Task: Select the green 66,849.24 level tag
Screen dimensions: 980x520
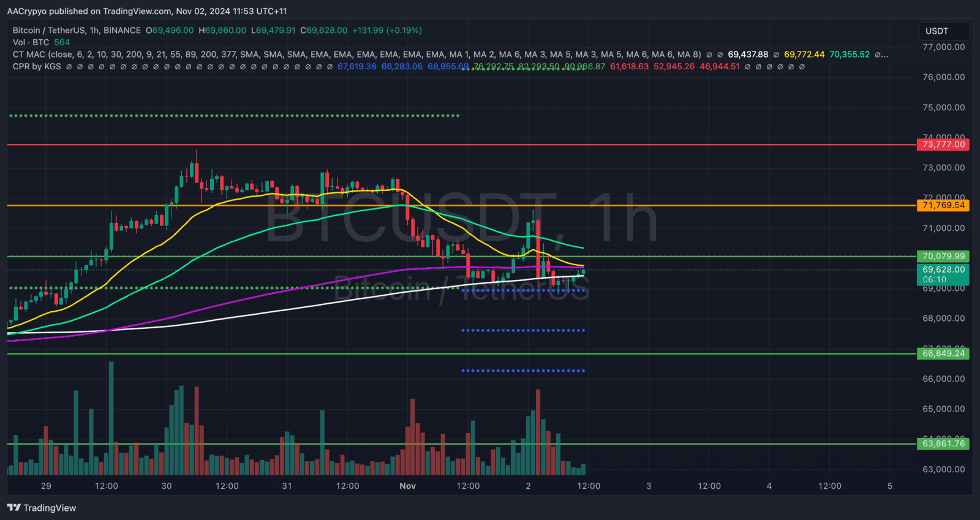Action: [943, 353]
